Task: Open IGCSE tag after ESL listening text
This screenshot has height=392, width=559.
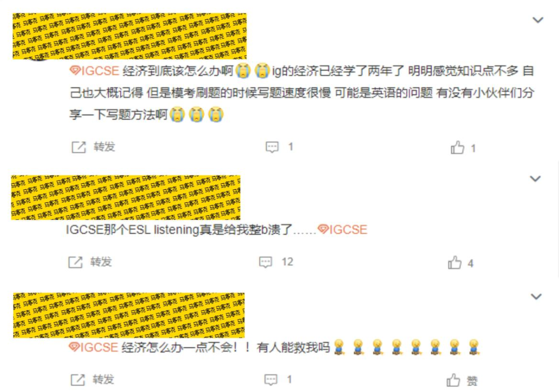Action: 342,230
